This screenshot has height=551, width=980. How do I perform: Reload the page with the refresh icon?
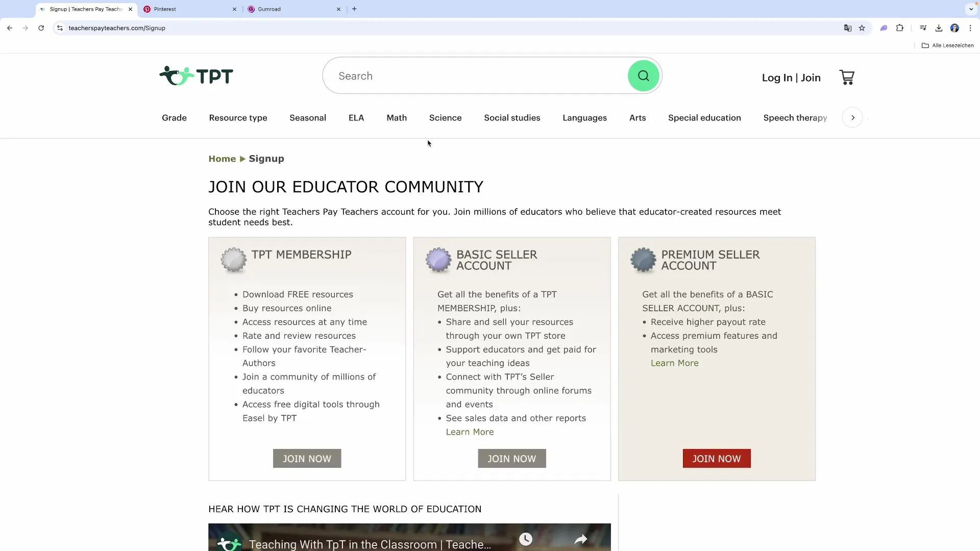coord(41,28)
